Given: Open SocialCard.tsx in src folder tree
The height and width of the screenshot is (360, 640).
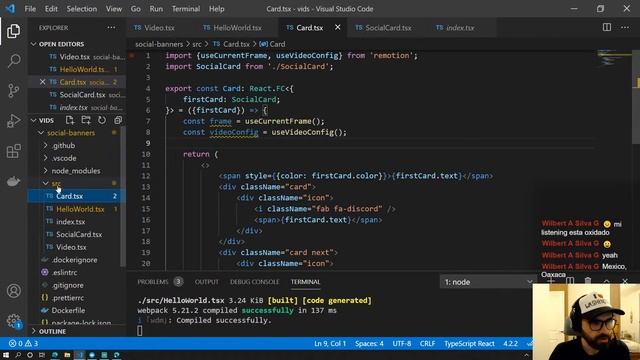Looking at the screenshot, I should 79,234.
